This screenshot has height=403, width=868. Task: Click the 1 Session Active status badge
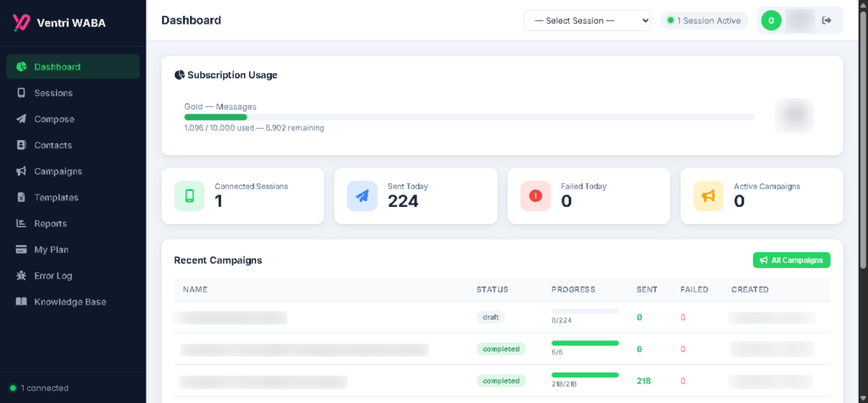click(x=704, y=20)
